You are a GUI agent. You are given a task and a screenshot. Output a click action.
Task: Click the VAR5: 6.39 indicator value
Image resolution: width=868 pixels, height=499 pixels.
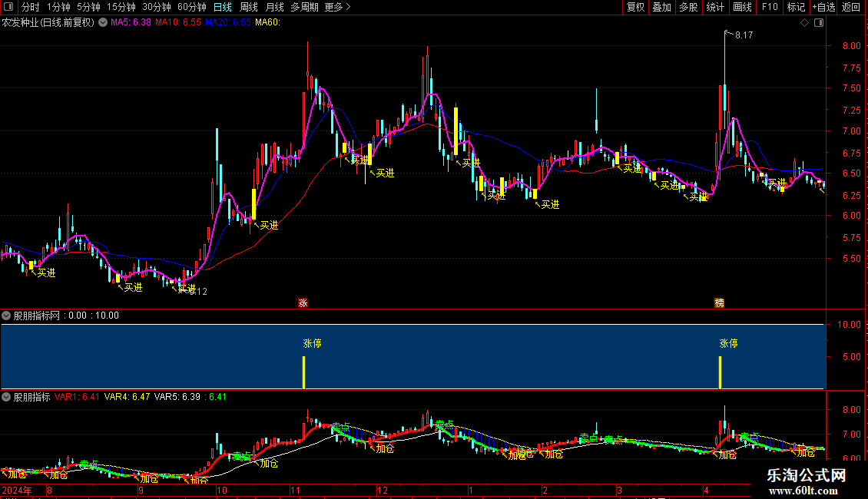coord(177,397)
